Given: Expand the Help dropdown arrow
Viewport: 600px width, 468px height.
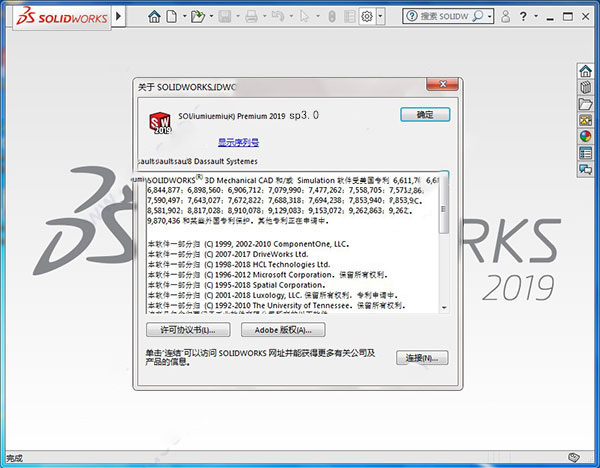Looking at the screenshot, I should click(x=536, y=16).
